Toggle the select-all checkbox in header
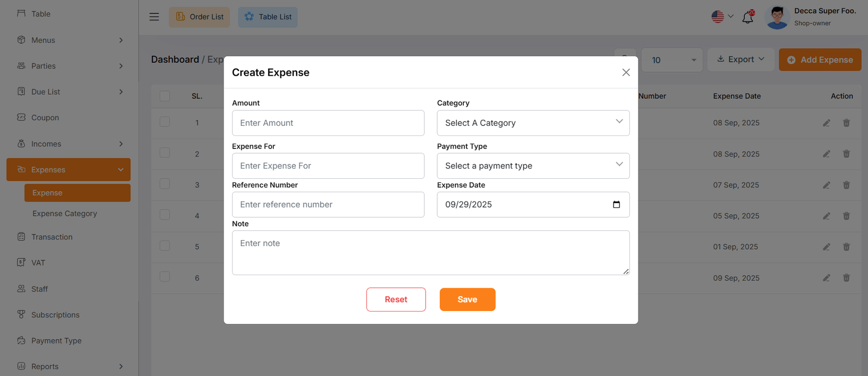Image resolution: width=868 pixels, height=376 pixels. pos(165,96)
